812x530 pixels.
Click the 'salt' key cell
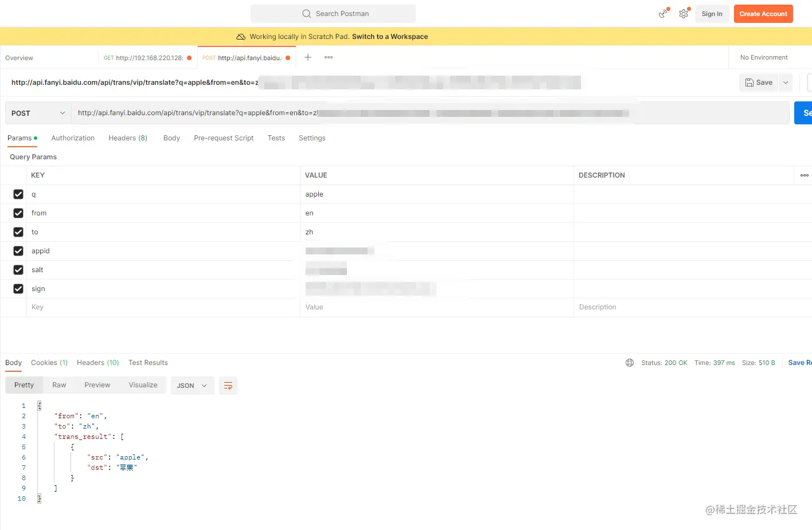pos(163,270)
